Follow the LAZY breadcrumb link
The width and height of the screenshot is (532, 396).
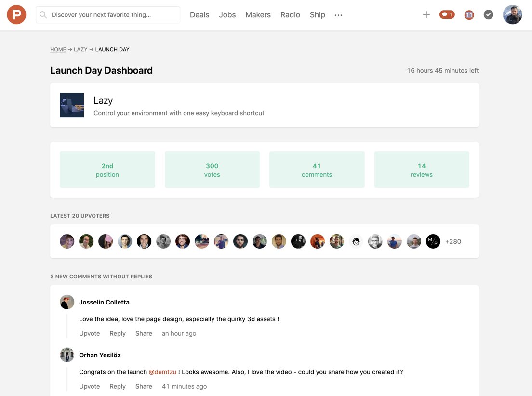click(x=80, y=49)
